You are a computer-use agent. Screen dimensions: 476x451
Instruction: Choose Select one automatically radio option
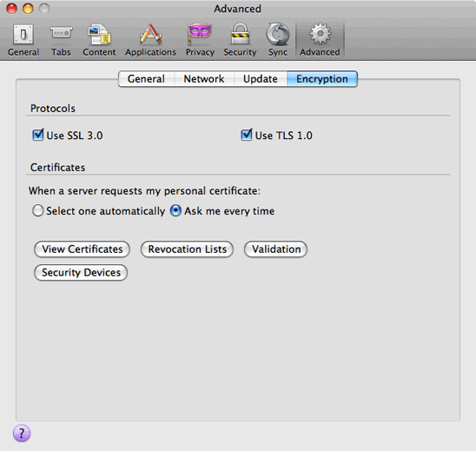click(37, 210)
